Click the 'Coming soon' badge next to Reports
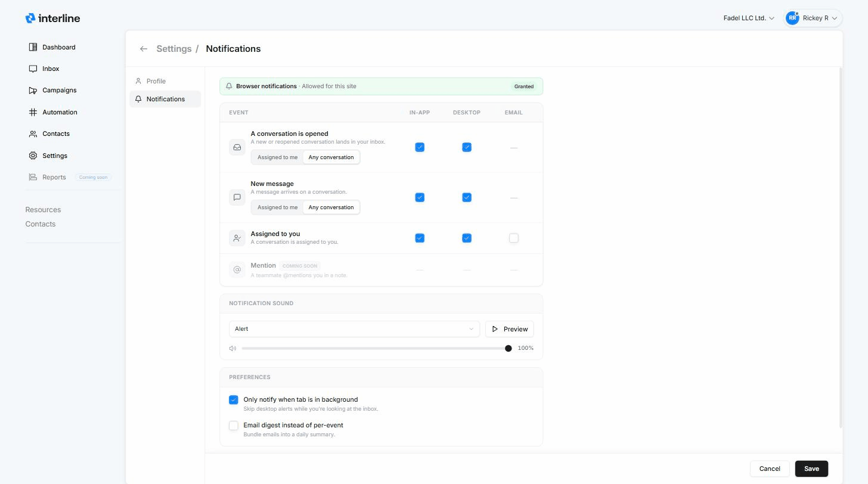This screenshot has height=484, width=868. pos(94,177)
